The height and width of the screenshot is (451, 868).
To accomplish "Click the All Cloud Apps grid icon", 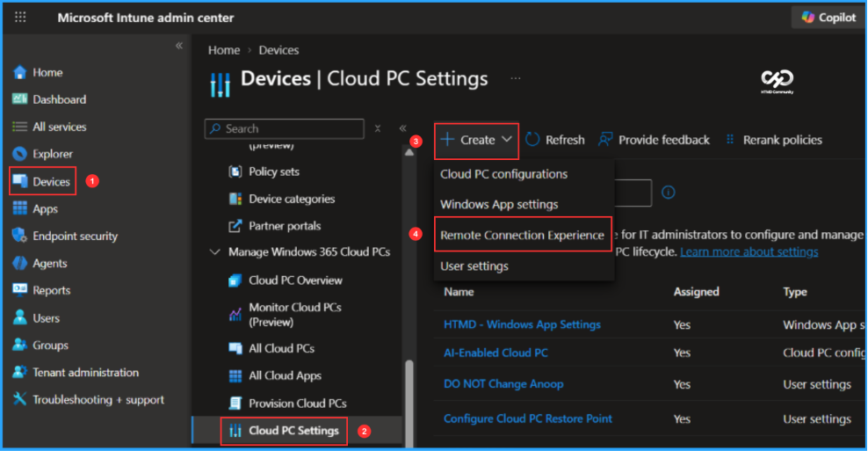I will pyautogui.click(x=235, y=375).
